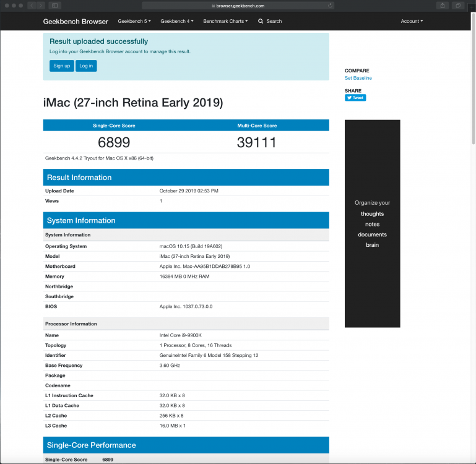The image size is (476, 464).
Task: Open Geekbench Browser home link
Action: [x=76, y=22]
